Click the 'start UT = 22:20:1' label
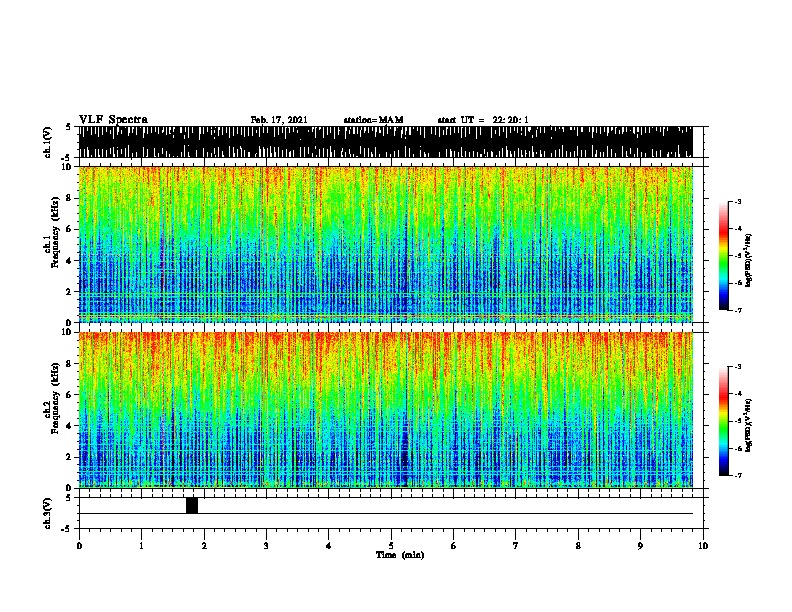The width and height of the screenshot is (792, 612). 483,120
